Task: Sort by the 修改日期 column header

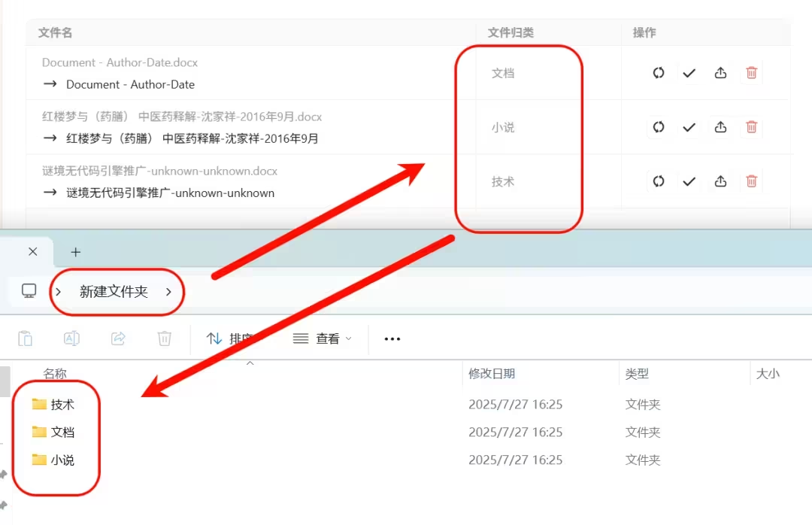Action: 492,374
